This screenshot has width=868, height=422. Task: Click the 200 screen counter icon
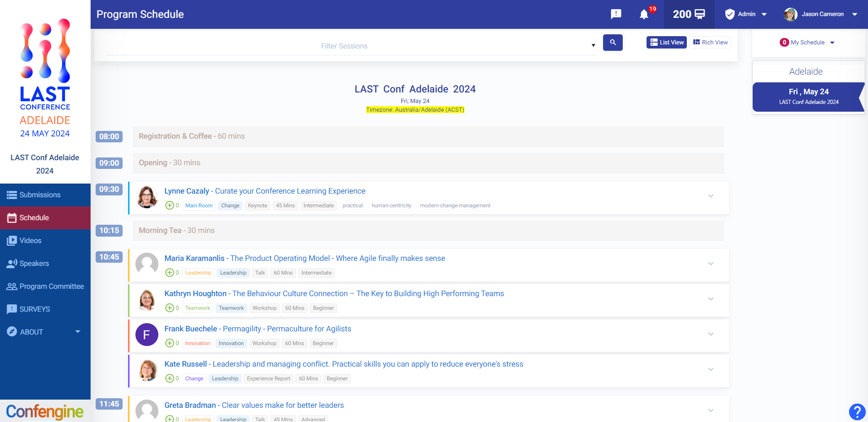click(689, 14)
